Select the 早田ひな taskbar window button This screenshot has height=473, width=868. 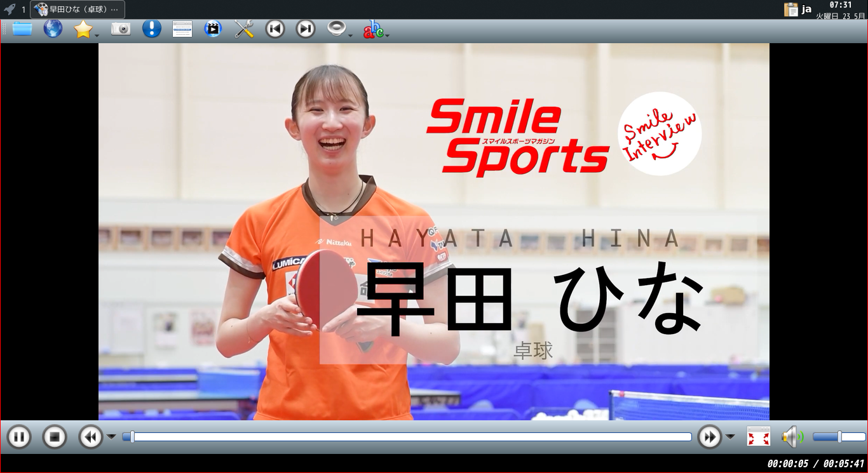(78, 10)
